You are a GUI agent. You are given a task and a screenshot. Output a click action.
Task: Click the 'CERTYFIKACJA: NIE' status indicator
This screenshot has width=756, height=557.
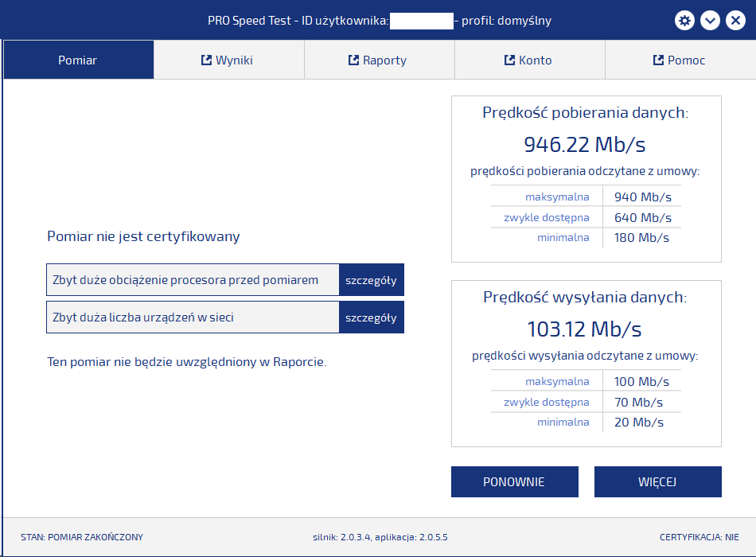699,537
